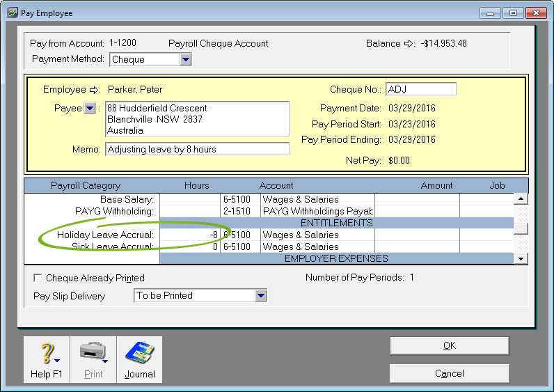Expand the Pay Slip Delivery dropdown
This screenshot has height=392, width=554.
pyautogui.click(x=261, y=296)
